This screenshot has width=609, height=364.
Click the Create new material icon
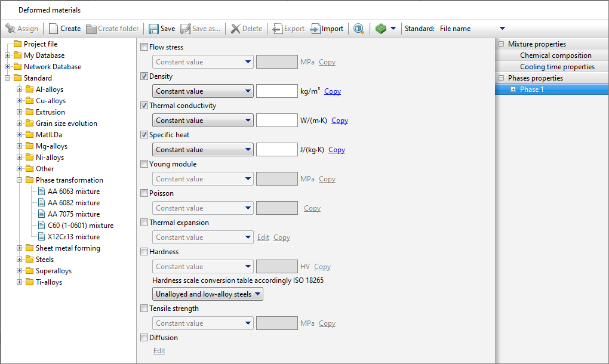(x=54, y=29)
